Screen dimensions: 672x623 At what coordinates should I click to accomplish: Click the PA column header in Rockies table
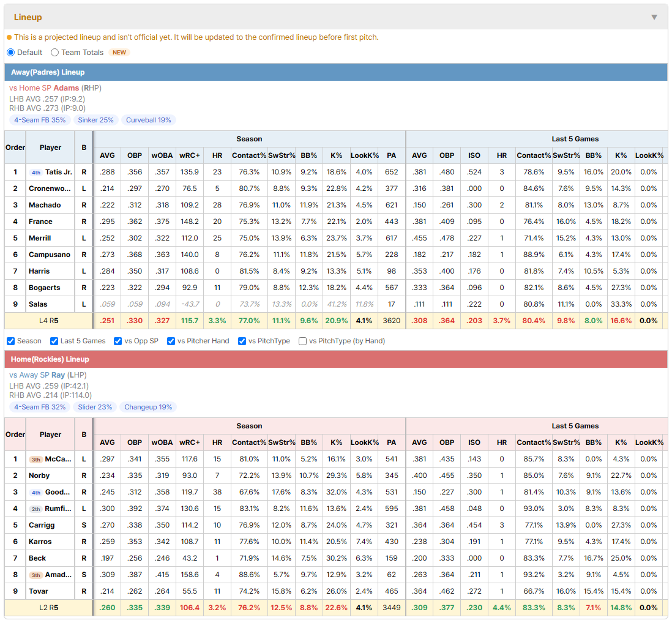pos(391,442)
